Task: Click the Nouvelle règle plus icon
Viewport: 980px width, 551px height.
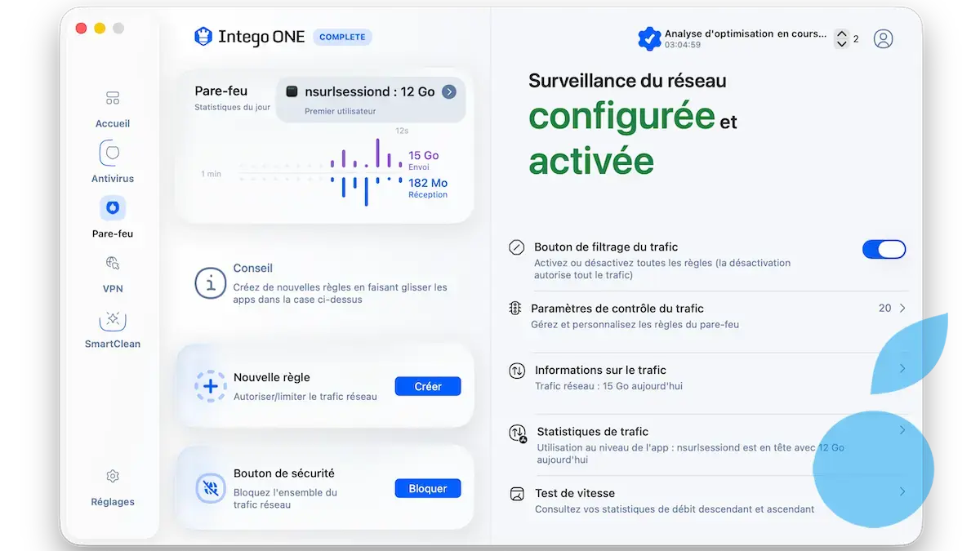Action: (x=210, y=385)
